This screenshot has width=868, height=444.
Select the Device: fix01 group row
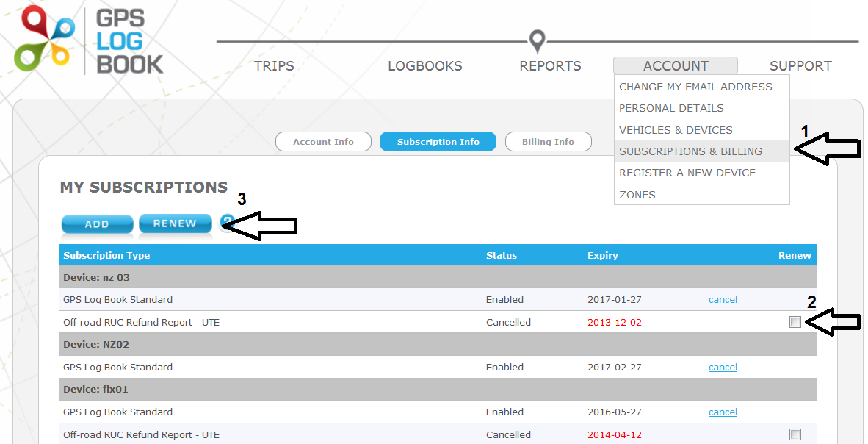tap(438, 389)
